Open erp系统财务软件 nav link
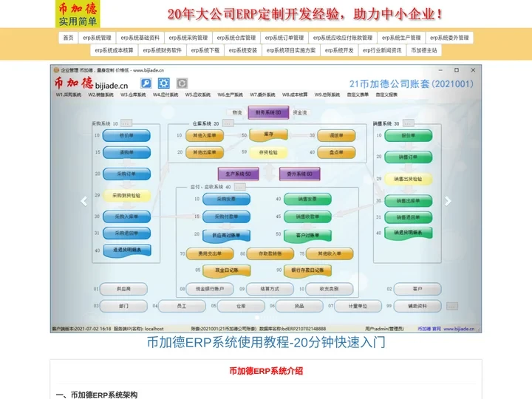 click(x=162, y=50)
